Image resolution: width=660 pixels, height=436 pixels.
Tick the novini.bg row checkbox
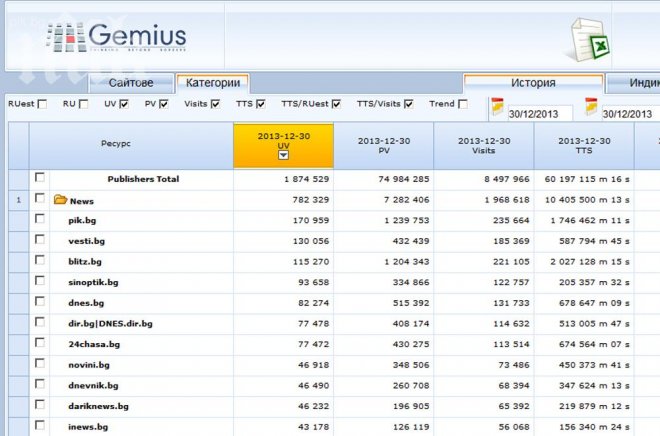[x=40, y=363]
